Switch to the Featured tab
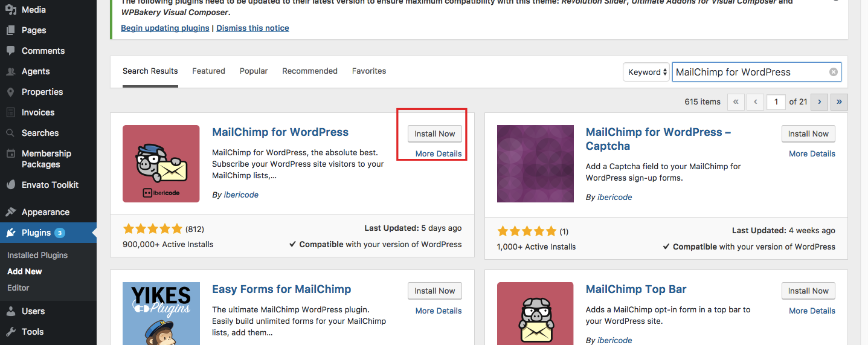Viewport: 868px width, 345px height. point(208,71)
